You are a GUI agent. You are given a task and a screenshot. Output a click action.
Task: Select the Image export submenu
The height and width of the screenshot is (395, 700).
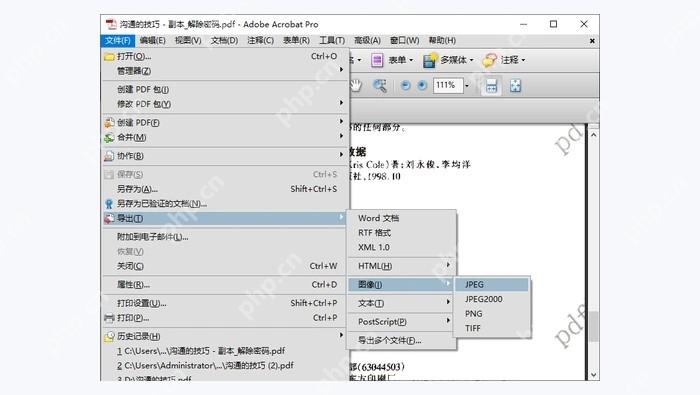401,285
